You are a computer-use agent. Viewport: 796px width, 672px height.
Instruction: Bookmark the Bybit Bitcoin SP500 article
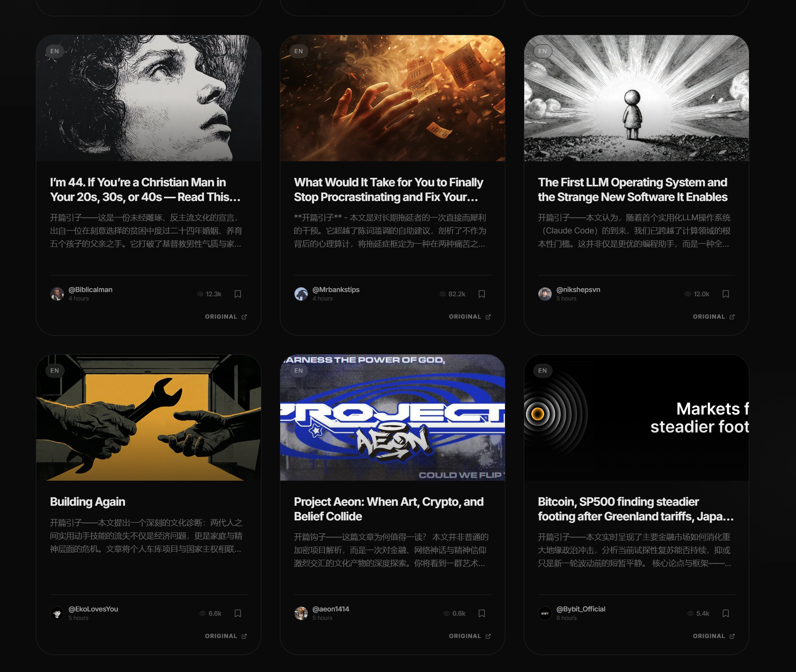726,613
